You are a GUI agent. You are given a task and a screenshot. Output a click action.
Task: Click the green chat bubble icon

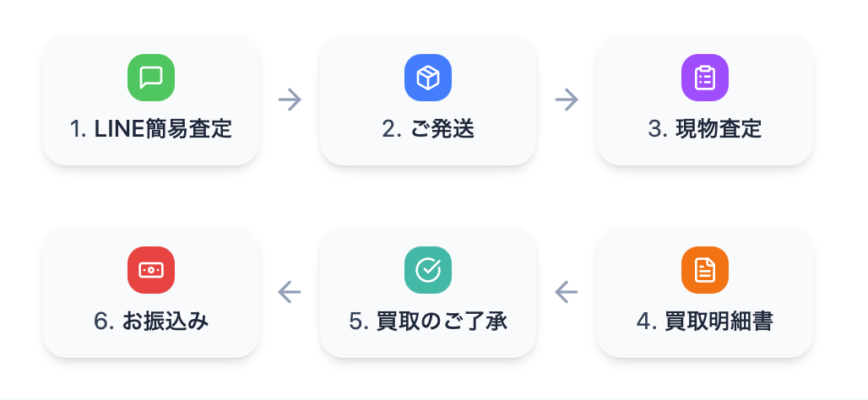click(x=151, y=78)
